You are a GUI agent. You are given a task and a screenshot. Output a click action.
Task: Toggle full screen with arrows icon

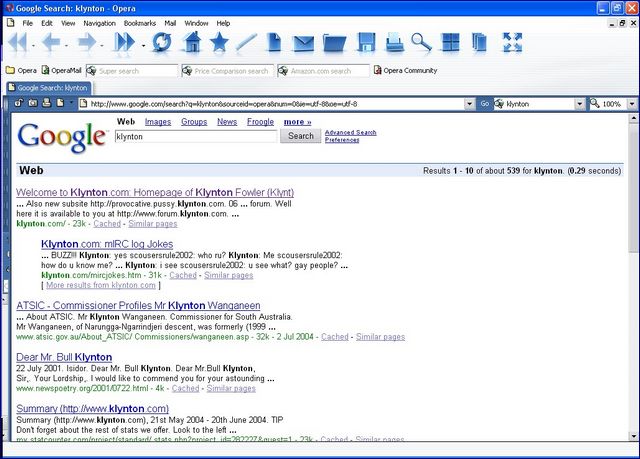click(512, 42)
